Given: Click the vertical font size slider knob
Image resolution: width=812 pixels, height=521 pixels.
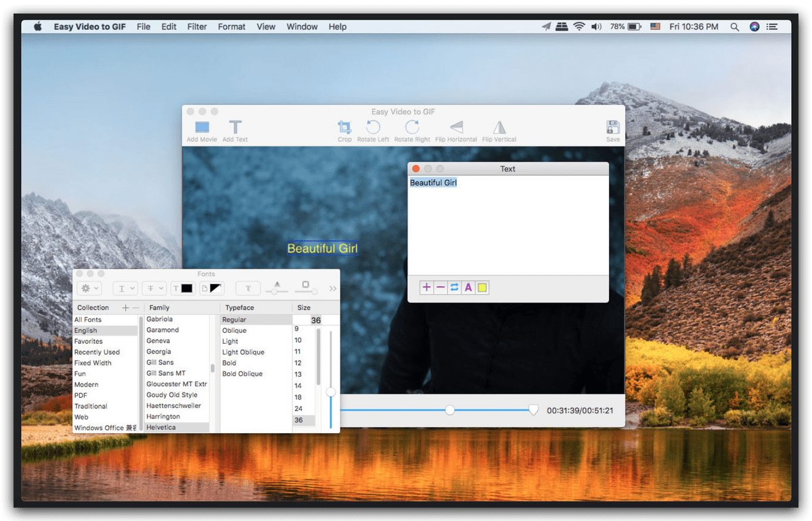Looking at the screenshot, I should click(331, 392).
